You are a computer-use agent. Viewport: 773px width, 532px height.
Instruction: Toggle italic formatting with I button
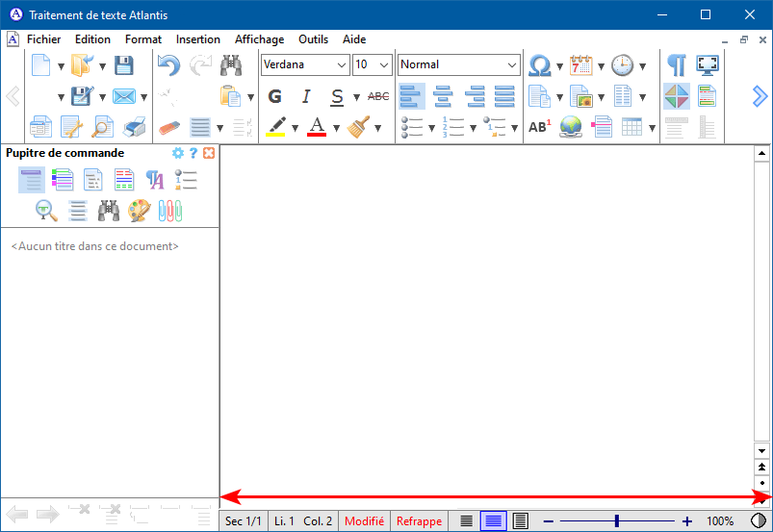306,96
